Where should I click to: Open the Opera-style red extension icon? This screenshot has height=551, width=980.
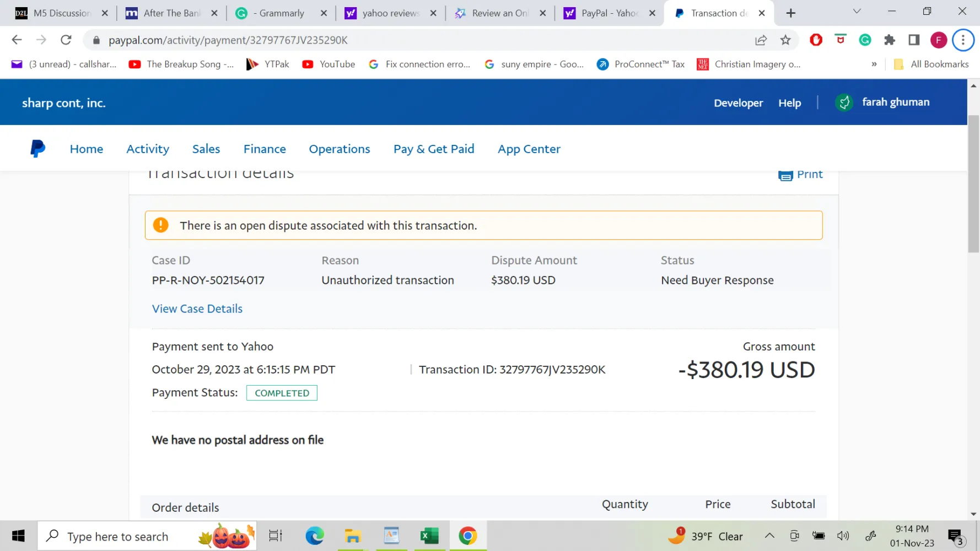816,40
